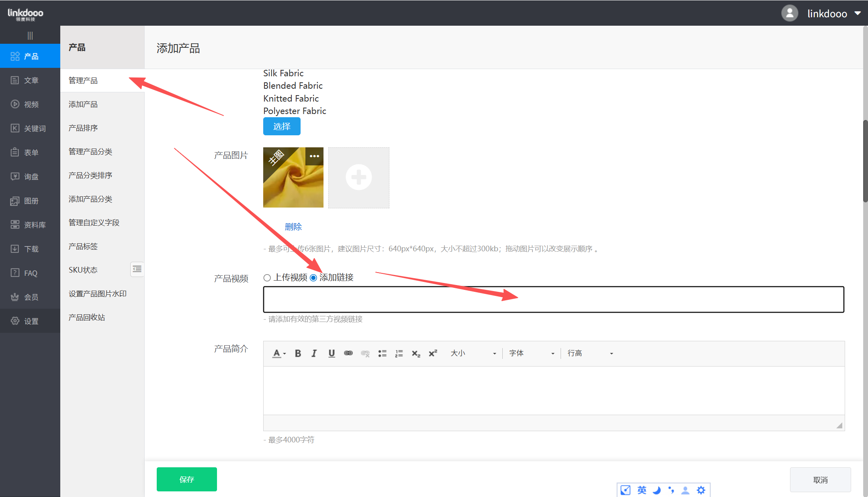Image resolution: width=868 pixels, height=497 pixels.
Task: Click the Italic formatting icon
Action: [314, 353]
